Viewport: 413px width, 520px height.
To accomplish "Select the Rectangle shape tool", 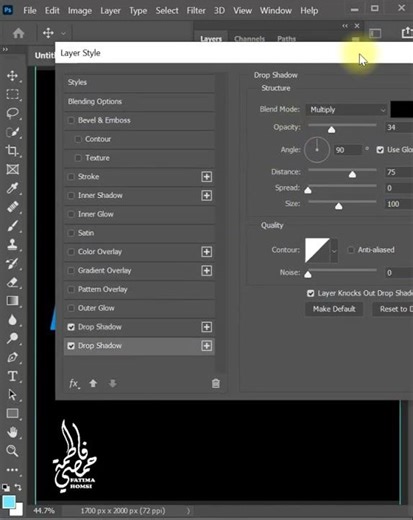I will 12,413.
